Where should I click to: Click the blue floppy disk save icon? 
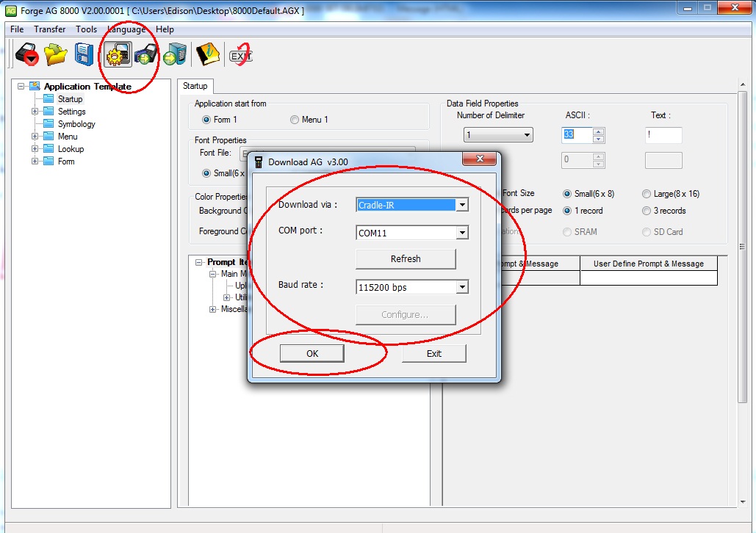[x=84, y=55]
